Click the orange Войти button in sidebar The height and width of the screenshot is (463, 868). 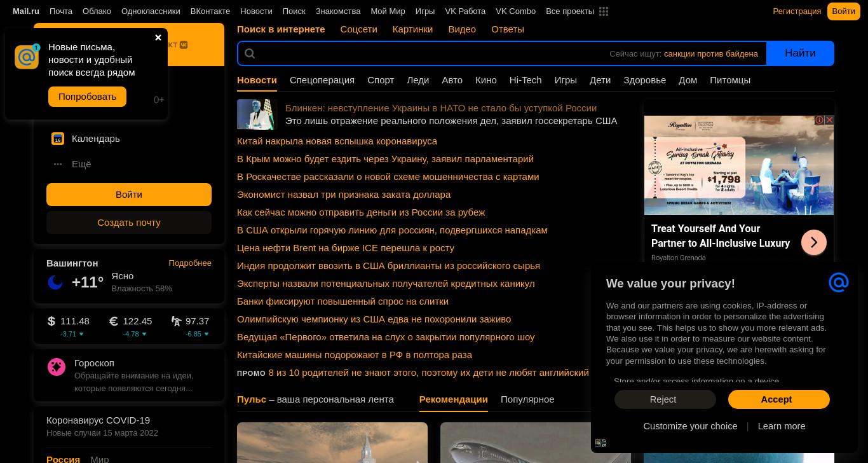[x=129, y=195]
